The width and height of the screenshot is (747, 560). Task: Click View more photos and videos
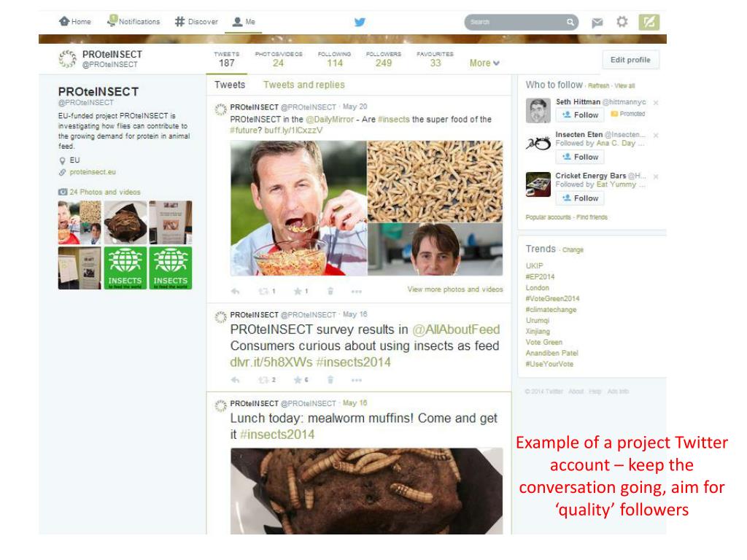pos(455,289)
